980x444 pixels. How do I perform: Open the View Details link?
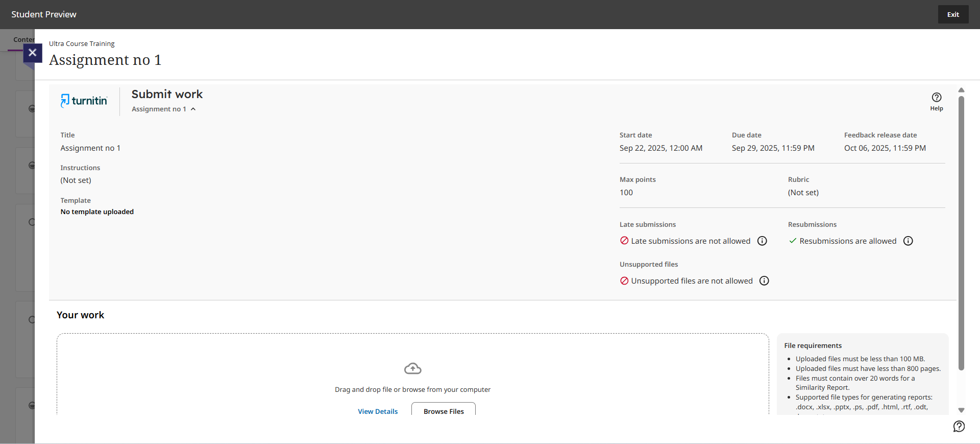point(378,411)
